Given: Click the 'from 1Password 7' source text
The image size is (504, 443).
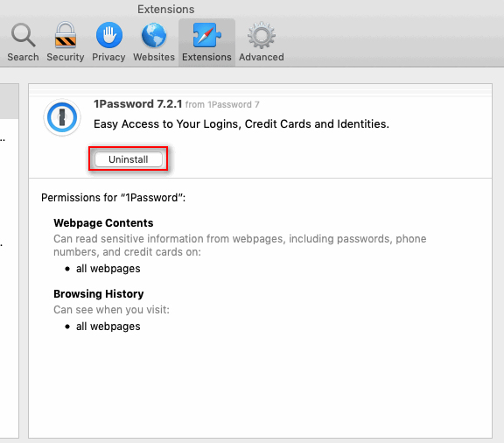Looking at the screenshot, I should coord(222,104).
